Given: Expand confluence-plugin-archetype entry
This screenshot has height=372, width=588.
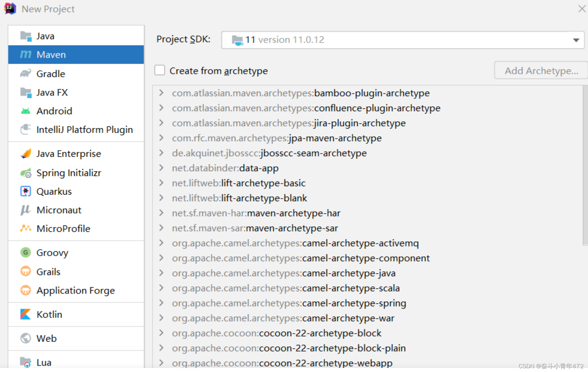Looking at the screenshot, I should [161, 108].
